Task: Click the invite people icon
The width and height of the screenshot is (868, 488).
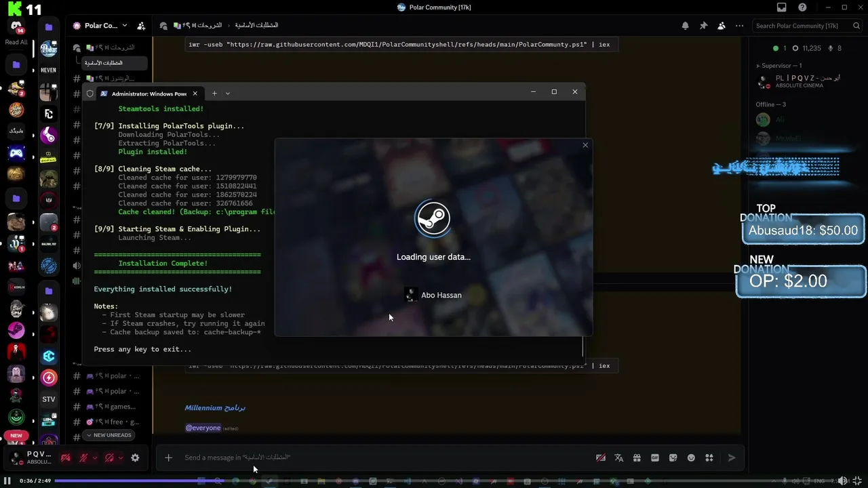Action: (x=141, y=26)
